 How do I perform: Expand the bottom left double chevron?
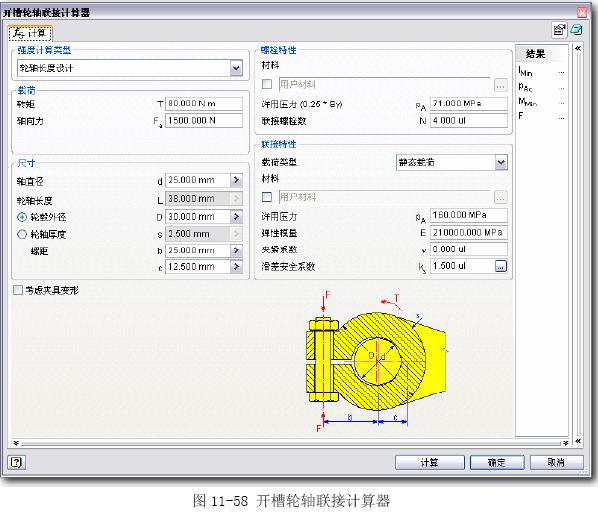[16, 443]
